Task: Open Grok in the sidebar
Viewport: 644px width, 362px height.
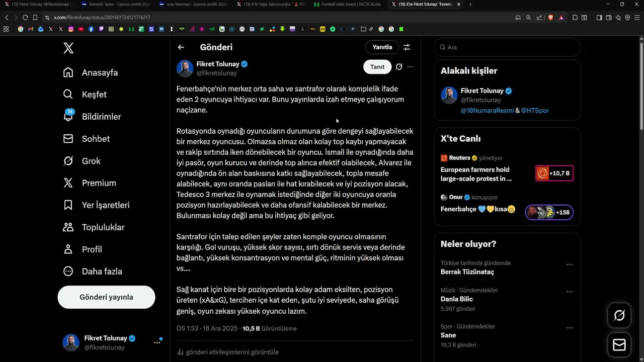Action: pos(82,161)
